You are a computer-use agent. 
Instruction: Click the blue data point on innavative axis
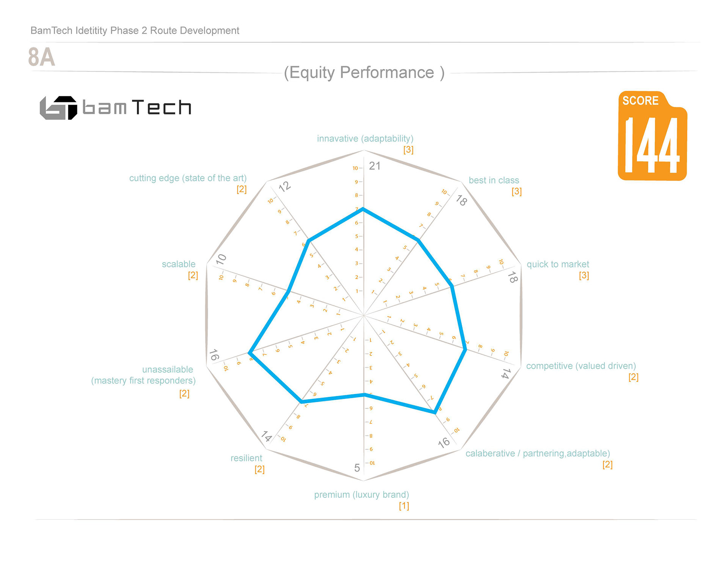tap(363, 209)
